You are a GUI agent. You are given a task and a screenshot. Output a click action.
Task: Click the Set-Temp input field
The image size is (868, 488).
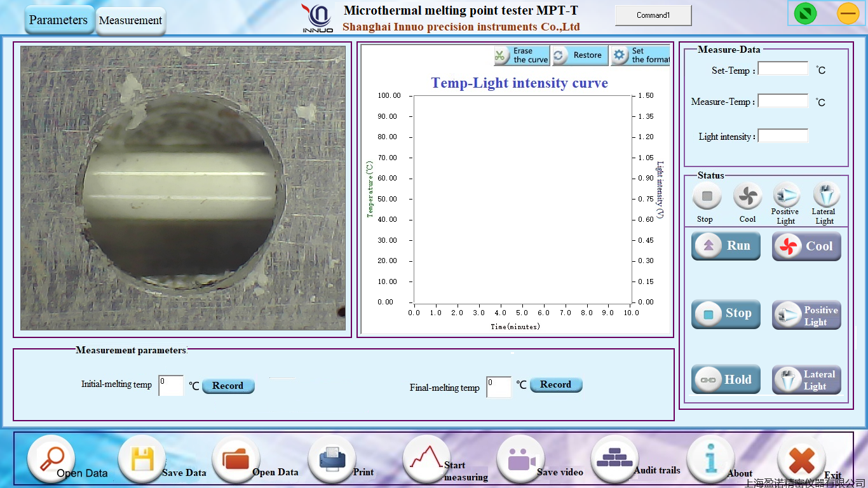[x=783, y=68]
